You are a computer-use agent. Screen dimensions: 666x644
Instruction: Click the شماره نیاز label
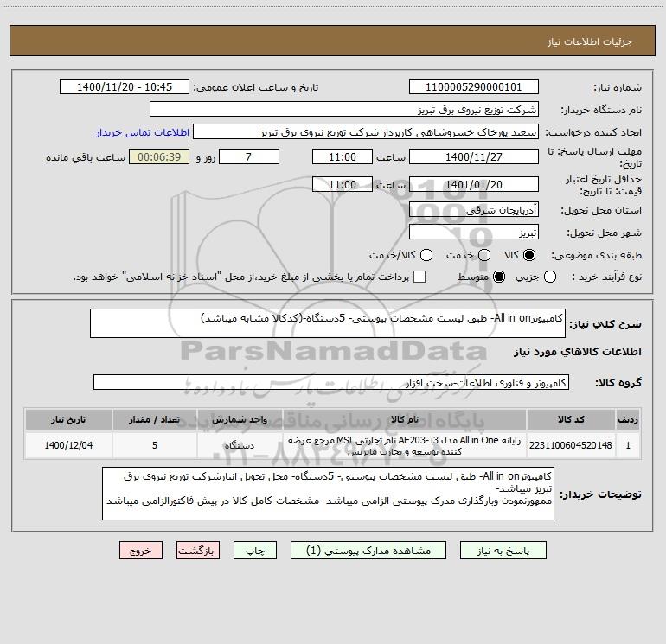[x=618, y=87]
